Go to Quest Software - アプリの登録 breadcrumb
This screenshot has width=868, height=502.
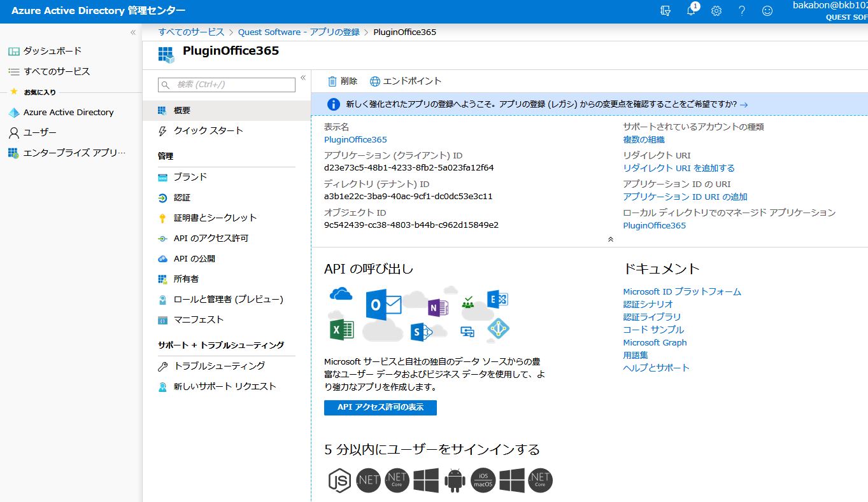click(299, 32)
